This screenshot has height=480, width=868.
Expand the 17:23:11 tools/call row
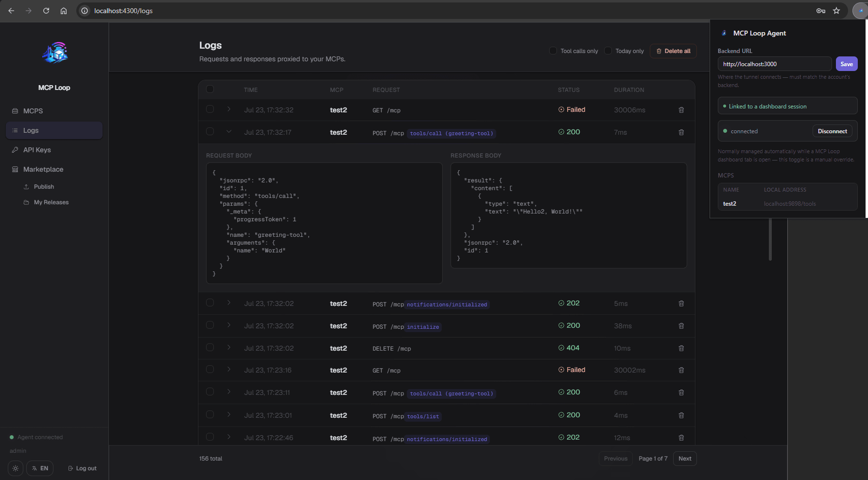coord(229,391)
